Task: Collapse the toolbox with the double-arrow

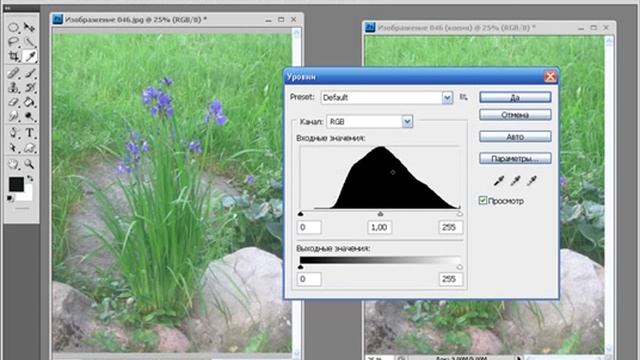Action: [8, 8]
